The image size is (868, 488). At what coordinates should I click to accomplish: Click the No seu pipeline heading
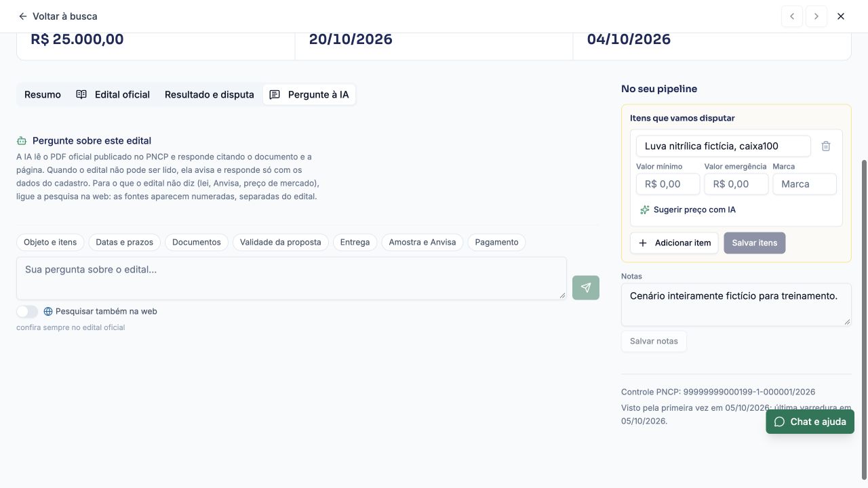point(659,89)
